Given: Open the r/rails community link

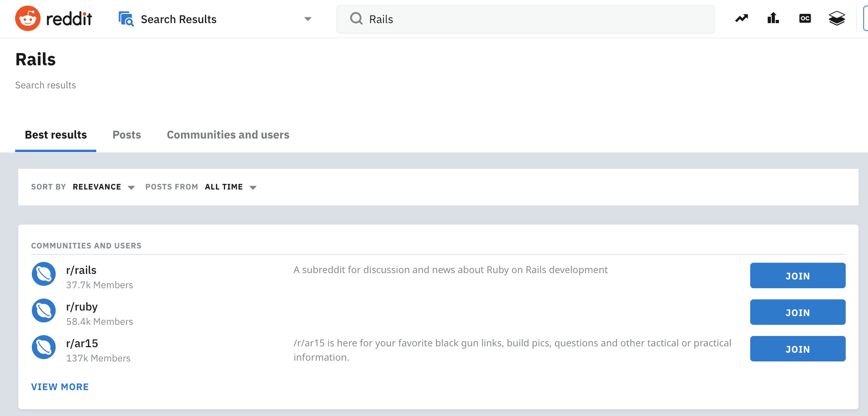Looking at the screenshot, I should pyautogui.click(x=81, y=270).
